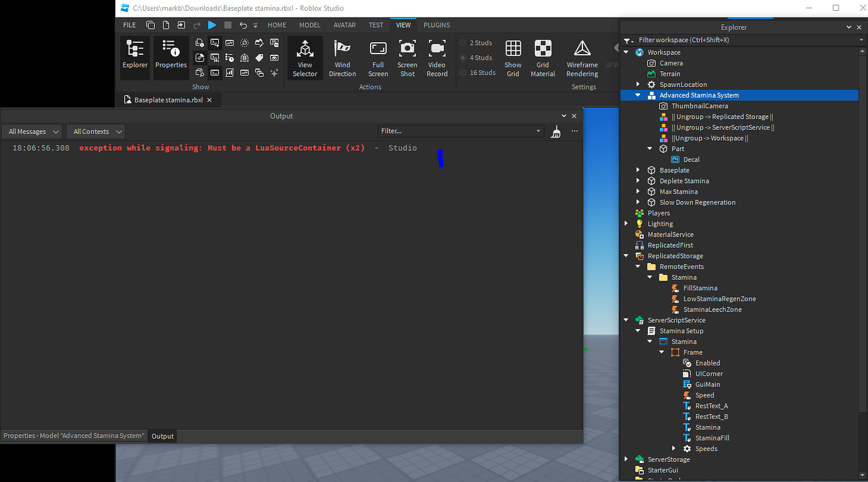Click the Play test button
Screen dimensions: 868x482
212,25
